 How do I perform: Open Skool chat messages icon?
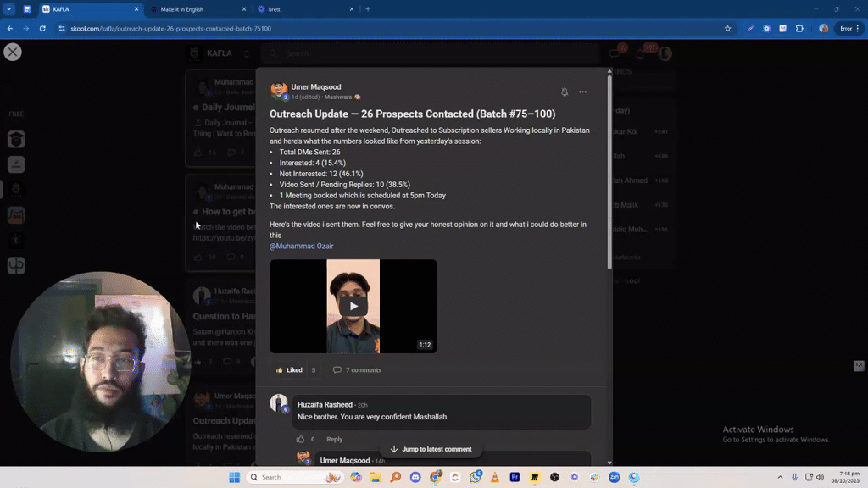pos(615,53)
